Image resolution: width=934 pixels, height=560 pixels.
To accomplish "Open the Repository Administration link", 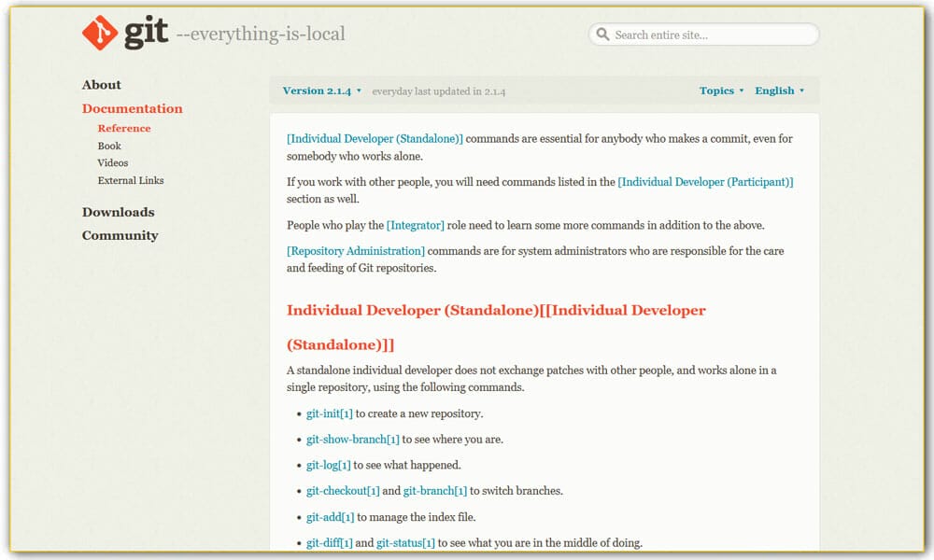I will (356, 250).
